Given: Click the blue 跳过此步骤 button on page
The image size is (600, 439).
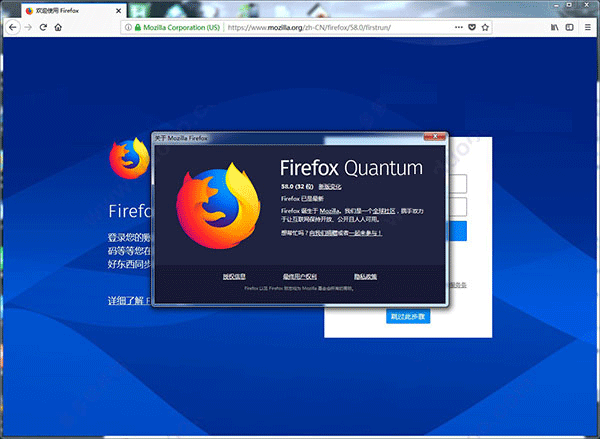Looking at the screenshot, I should [408, 317].
